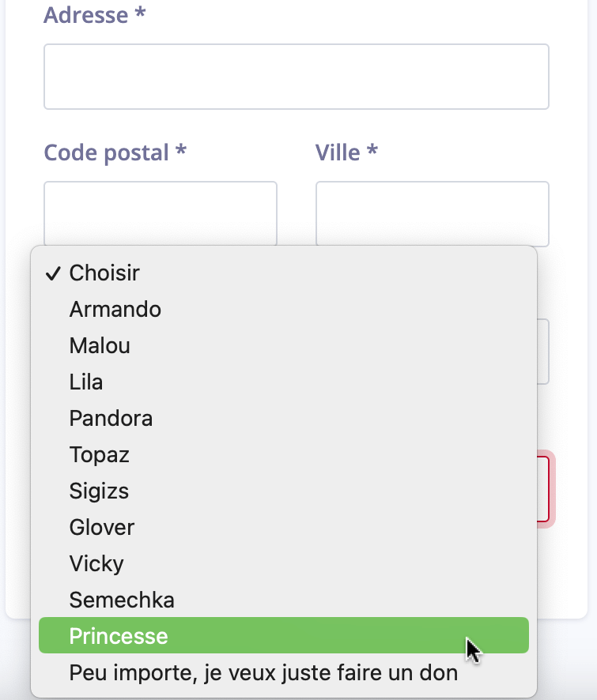Viewport: 597px width, 700px height.
Task: Click the red-outlined field behind the list
Action: tap(545, 487)
